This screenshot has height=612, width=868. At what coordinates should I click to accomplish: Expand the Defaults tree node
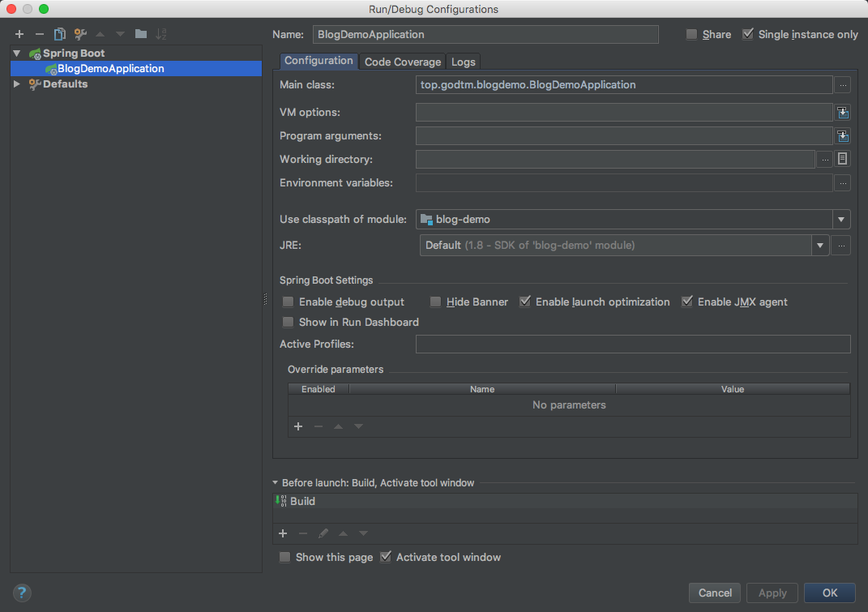click(x=17, y=84)
